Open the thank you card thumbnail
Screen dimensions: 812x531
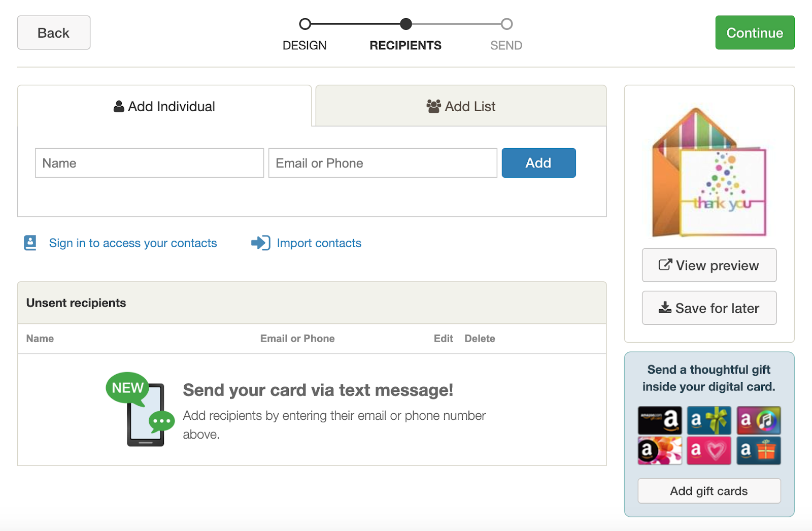pyautogui.click(x=709, y=172)
